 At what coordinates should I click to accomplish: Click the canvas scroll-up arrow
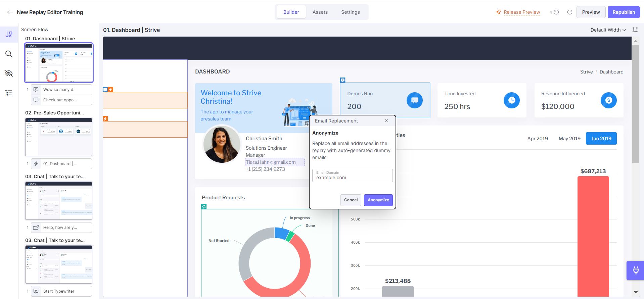635,41
